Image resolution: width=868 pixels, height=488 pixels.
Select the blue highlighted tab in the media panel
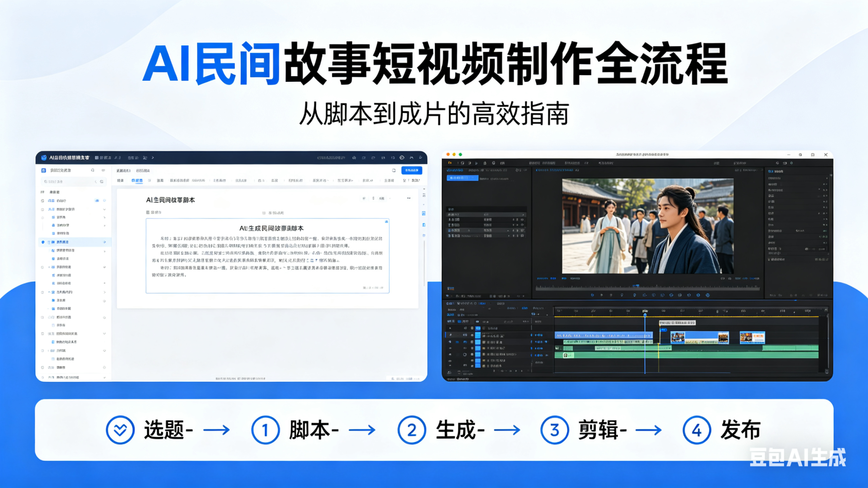point(462,178)
